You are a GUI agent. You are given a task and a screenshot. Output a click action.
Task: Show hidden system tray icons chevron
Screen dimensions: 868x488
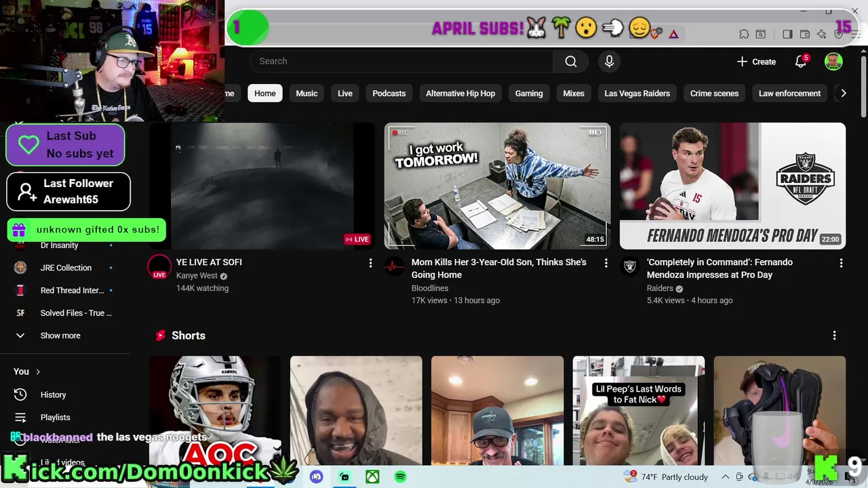[x=725, y=477]
